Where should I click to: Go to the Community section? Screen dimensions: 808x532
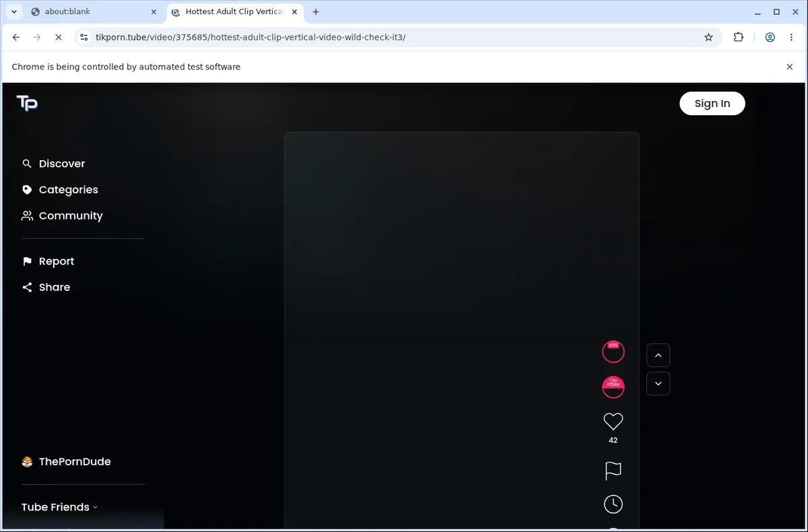63,215
